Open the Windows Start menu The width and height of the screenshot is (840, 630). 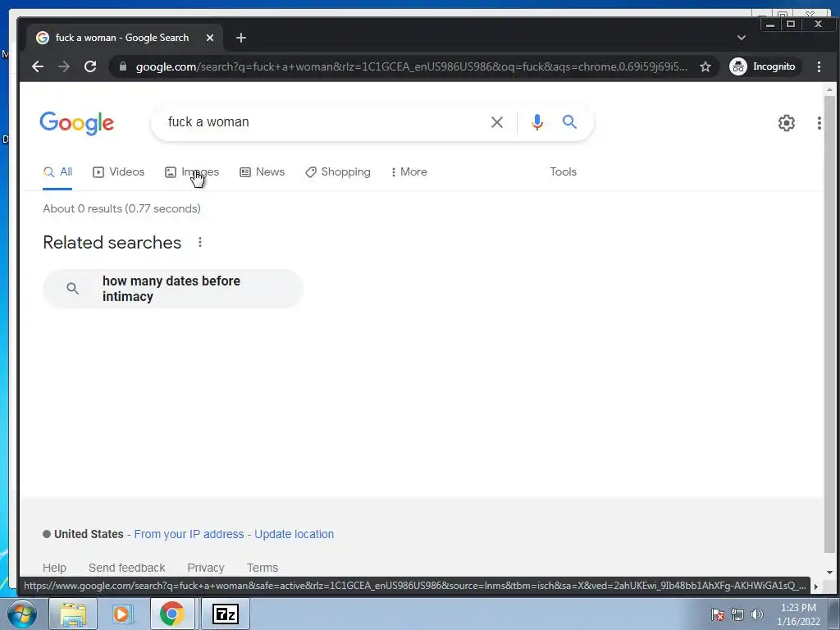tap(22, 614)
